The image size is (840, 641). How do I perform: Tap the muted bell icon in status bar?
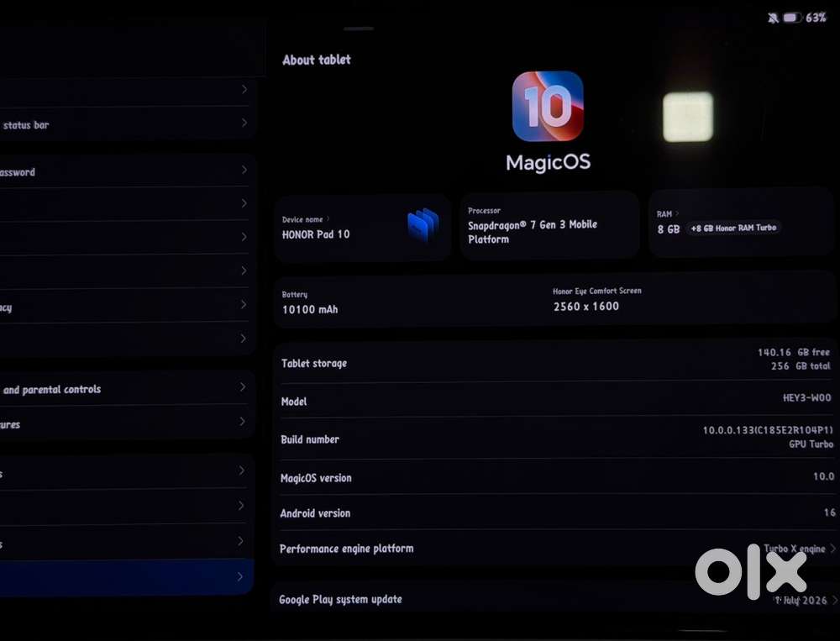coord(773,18)
